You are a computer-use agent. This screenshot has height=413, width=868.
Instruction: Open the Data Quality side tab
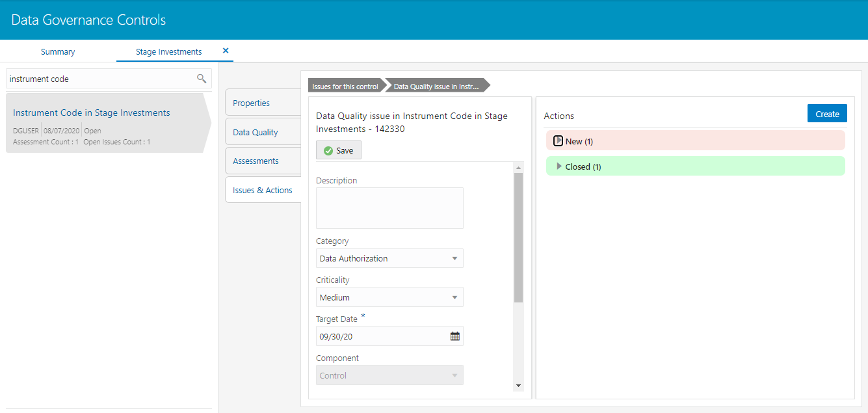click(x=263, y=132)
